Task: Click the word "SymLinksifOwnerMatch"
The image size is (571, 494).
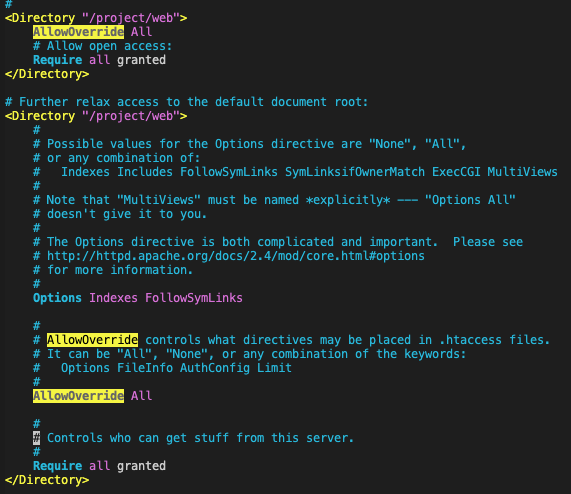Action: (354, 172)
